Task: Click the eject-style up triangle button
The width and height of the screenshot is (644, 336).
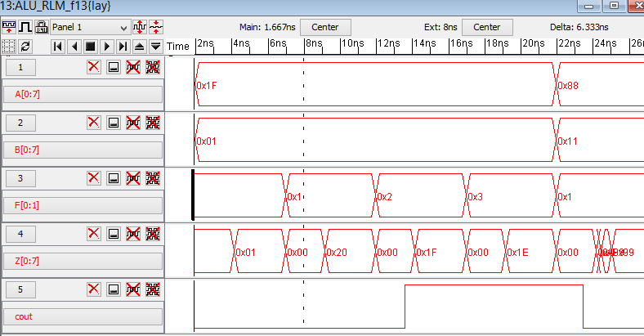Action: click(x=139, y=46)
